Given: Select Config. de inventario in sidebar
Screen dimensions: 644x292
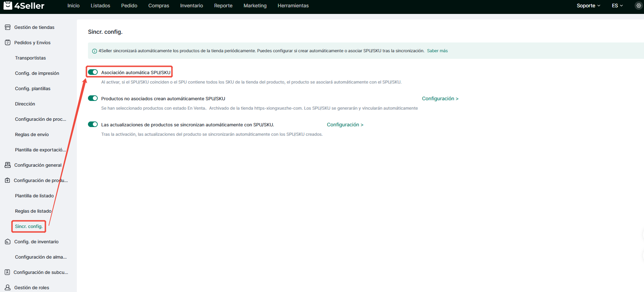Looking at the screenshot, I should coord(37,242).
